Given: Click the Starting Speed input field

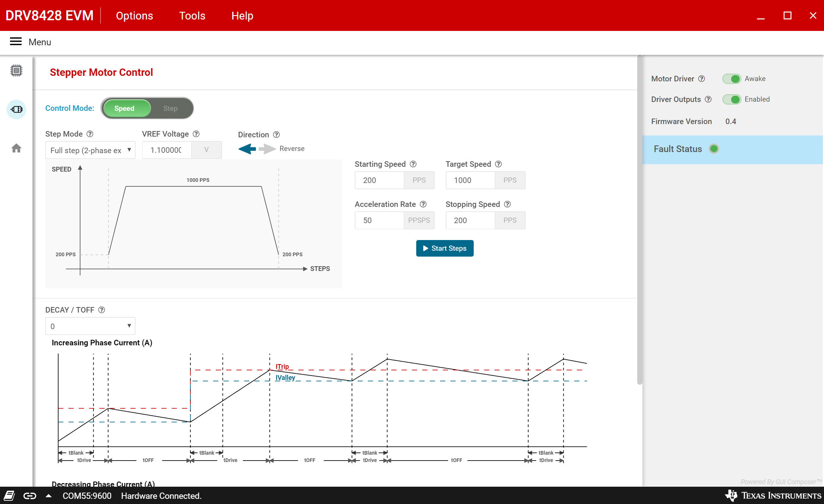Looking at the screenshot, I should pyautogui.click(x=379, y=180).
